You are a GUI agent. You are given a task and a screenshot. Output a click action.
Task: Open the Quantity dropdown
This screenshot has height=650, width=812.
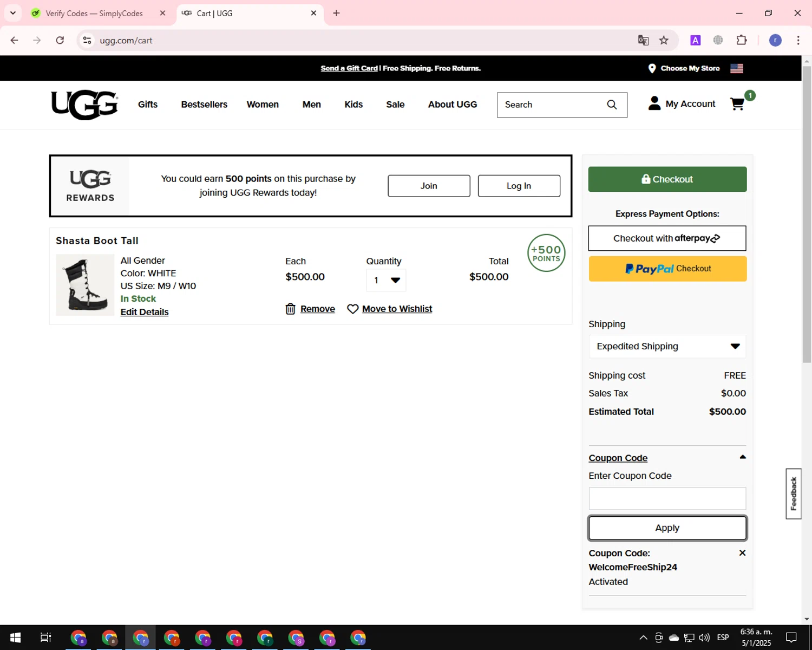(386, 280)
